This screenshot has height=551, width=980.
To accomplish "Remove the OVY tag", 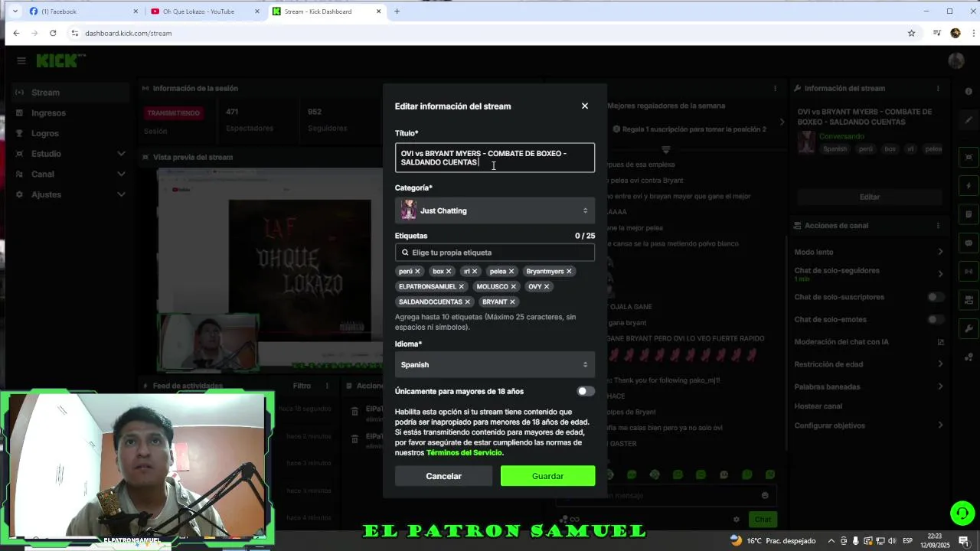I will click(547, 286).
